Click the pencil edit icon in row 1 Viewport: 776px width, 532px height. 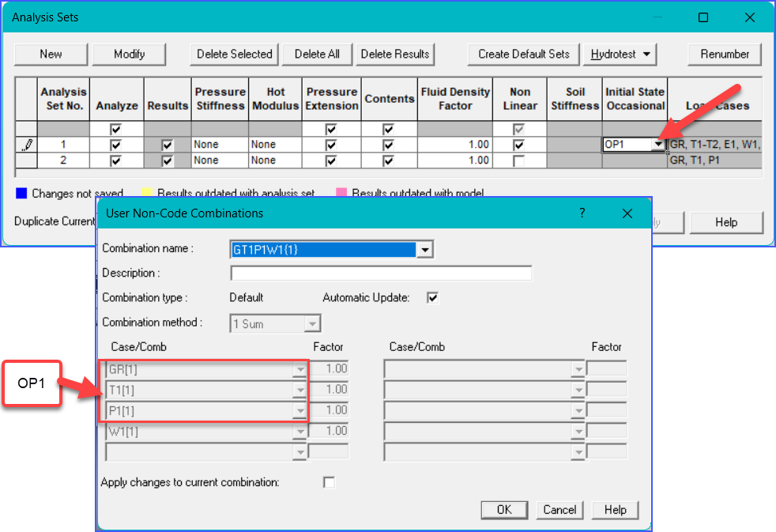coord(27,145)
